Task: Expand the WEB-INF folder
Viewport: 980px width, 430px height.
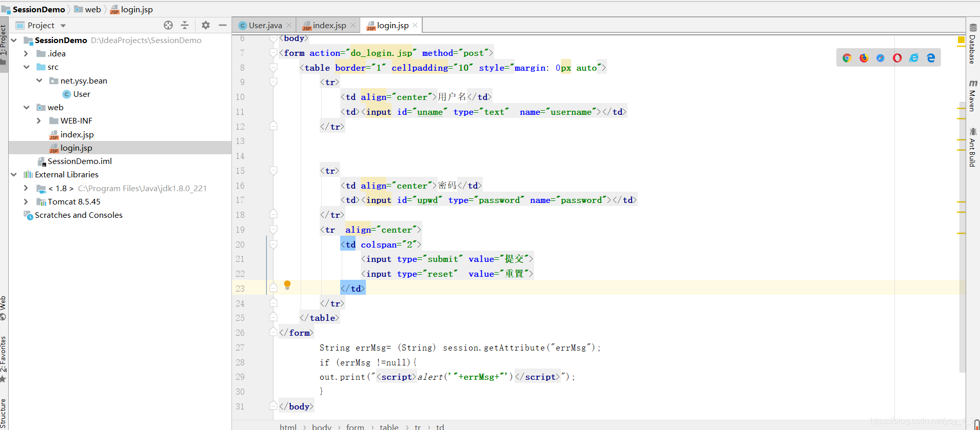Action: tap(40, 120)
